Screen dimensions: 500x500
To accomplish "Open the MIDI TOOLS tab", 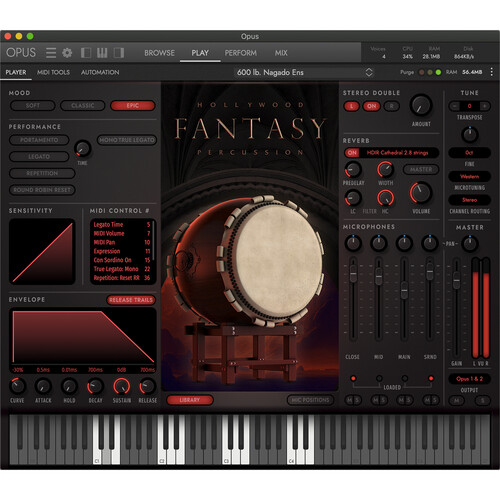I will tap(53, 72).
